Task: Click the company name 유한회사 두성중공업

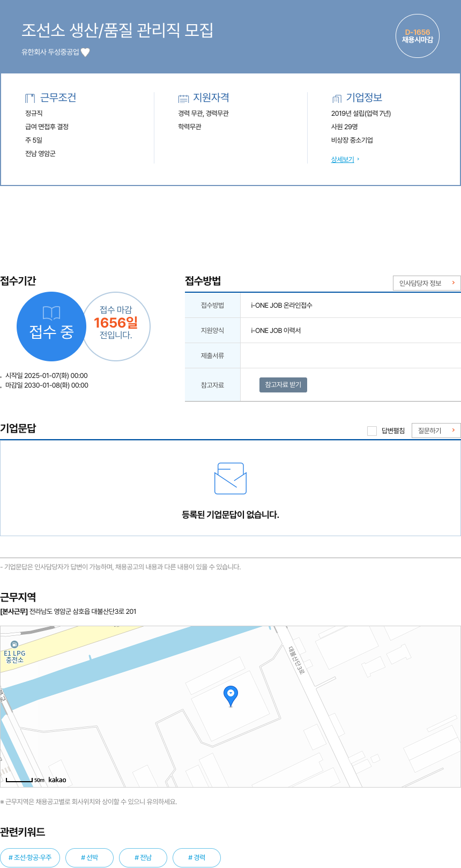Action: [50, 52]
